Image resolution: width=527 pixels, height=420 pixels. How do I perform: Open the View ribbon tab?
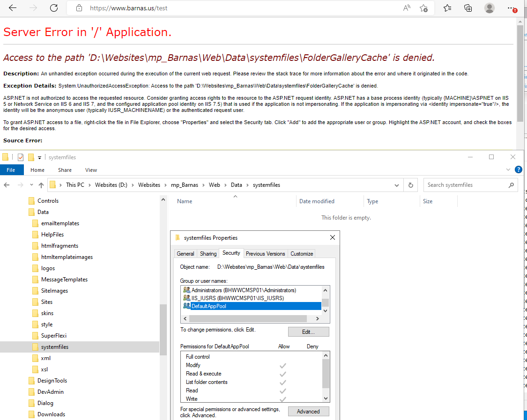tap(91, 170)
